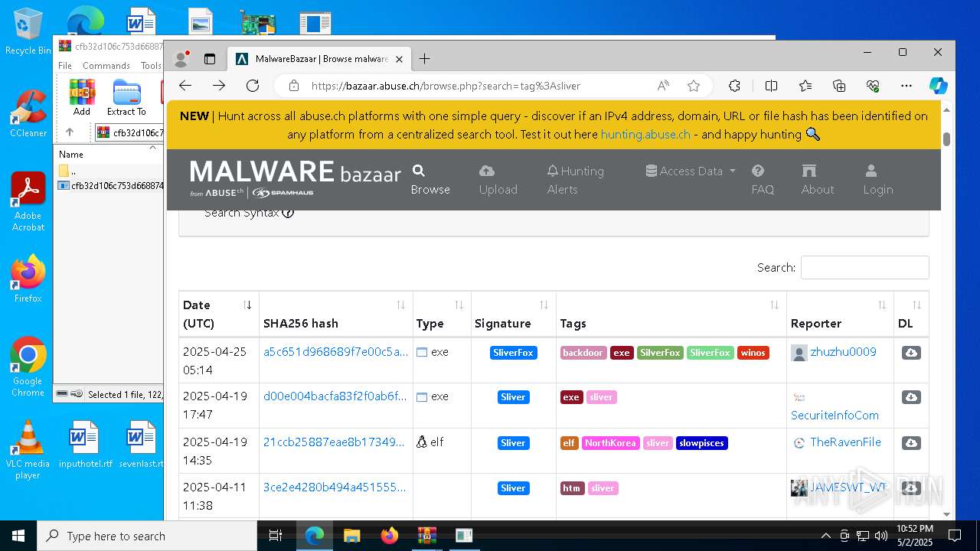Open a new browser tab

(424, 58)
